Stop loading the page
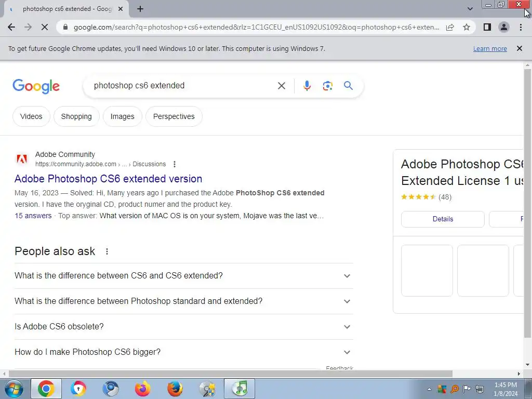The image size is (532, 399). (45, 27)
